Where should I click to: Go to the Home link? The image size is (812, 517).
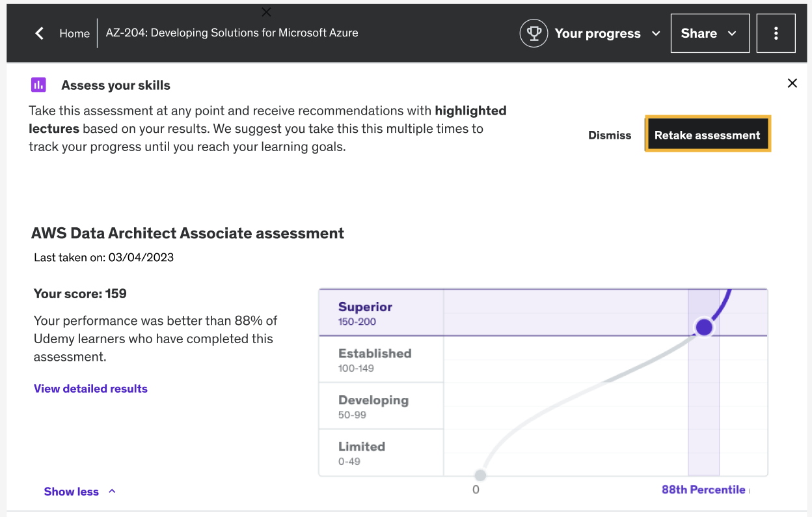[74, 33]
